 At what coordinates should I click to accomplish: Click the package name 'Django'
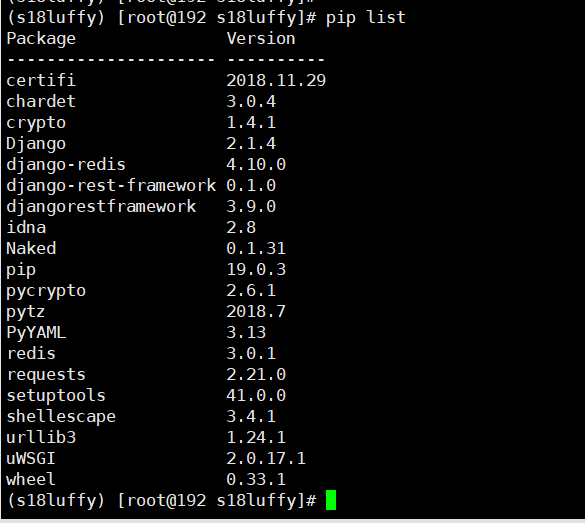[x=36, y=144]
